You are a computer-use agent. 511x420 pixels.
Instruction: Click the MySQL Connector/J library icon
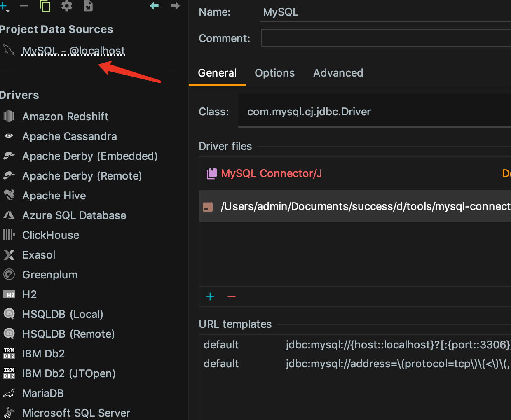[211, 173]
